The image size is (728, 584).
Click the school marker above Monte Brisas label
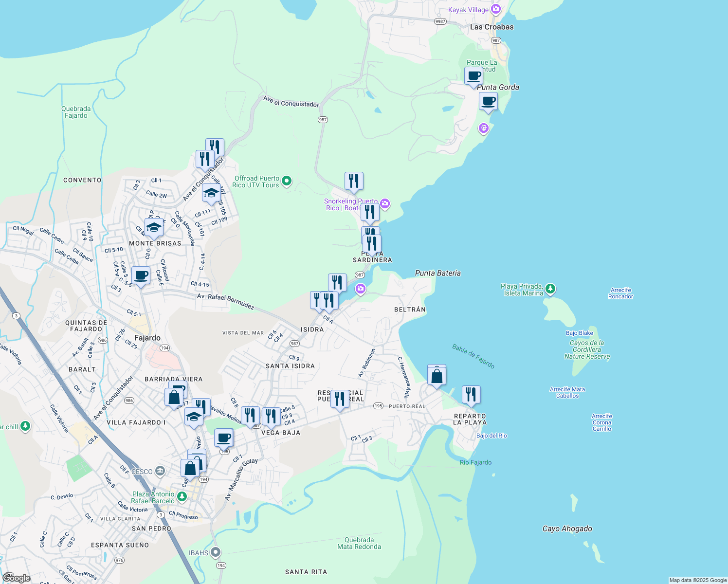click(154, 228)
